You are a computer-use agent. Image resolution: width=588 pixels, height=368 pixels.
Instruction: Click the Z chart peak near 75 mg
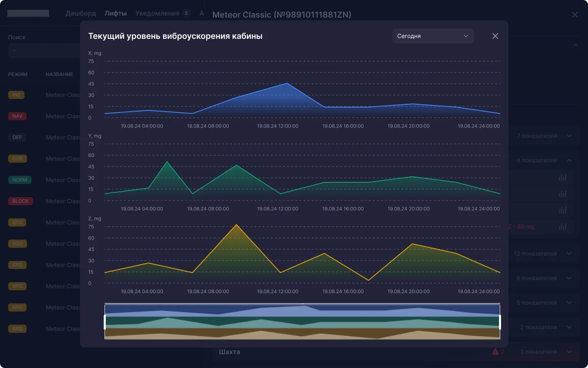[x=236, y=224]
